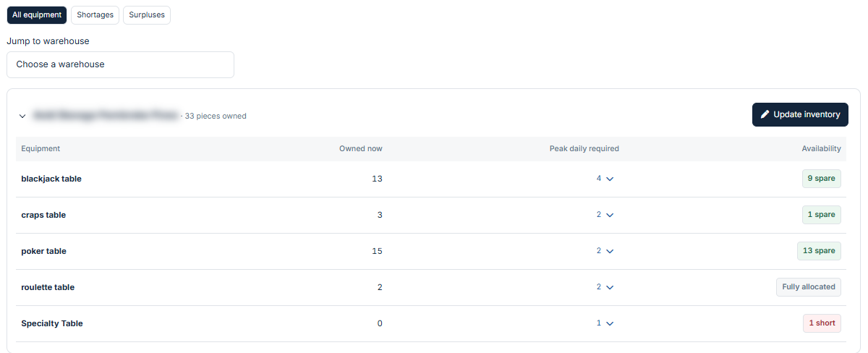Click the pencil icon in Update inventory

765,114
